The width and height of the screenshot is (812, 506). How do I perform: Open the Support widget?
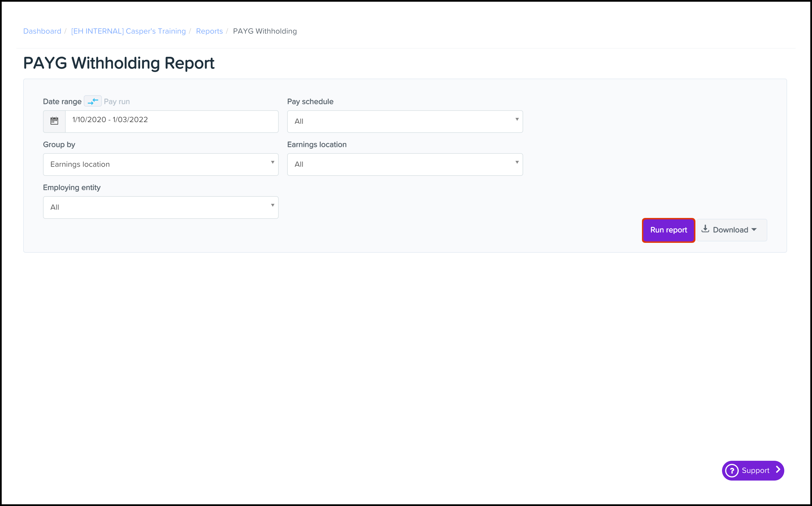tap(755, 471)
